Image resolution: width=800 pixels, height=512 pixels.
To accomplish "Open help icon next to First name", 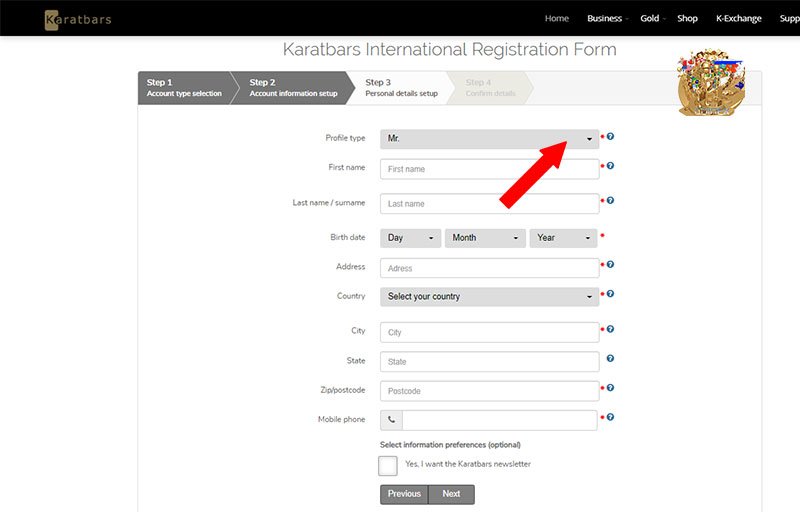I will pos(610,166).
